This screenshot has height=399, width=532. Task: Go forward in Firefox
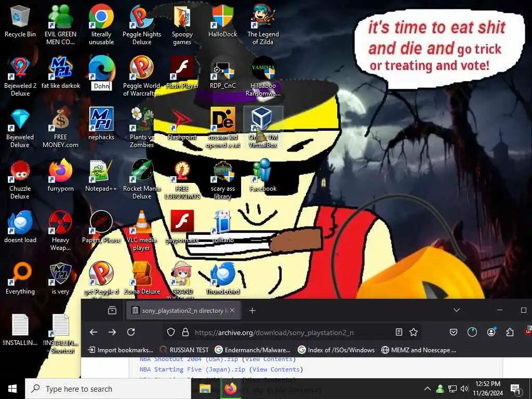[112, 332]
